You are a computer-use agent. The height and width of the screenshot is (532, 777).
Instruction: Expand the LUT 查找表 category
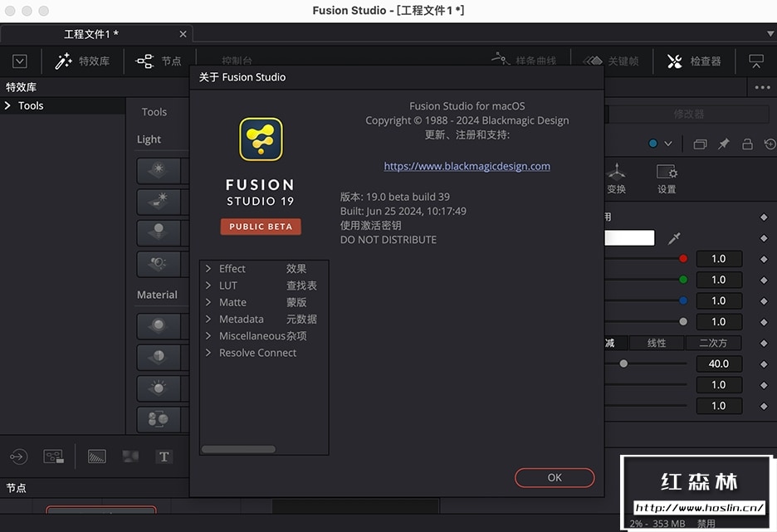208,286
